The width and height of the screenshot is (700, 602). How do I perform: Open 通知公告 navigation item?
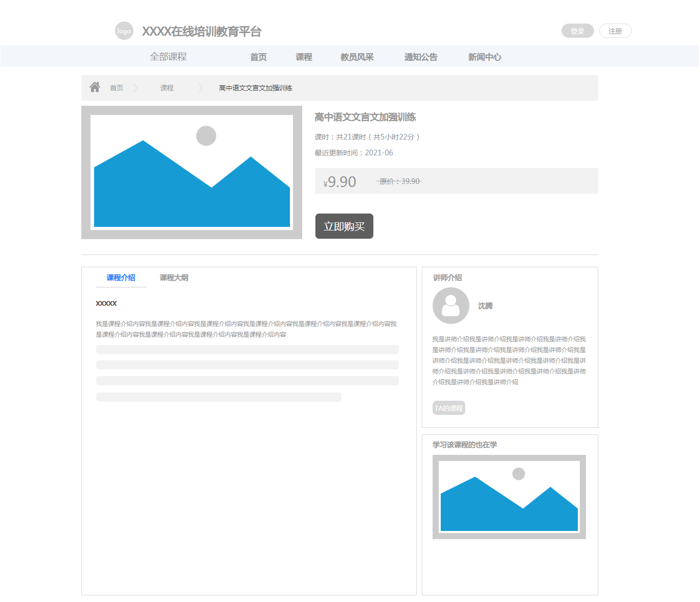coord(421,57)
